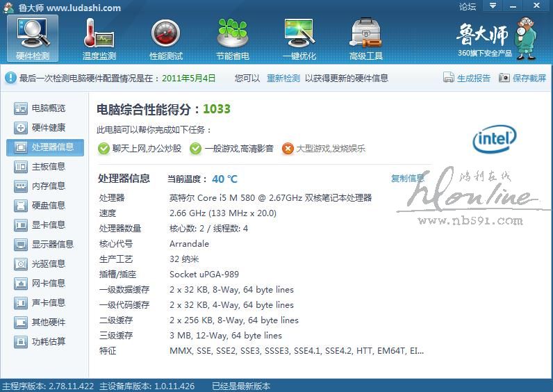Image resolution: width=553 pixels, height=392 pixels.
Task: Click the 主程序版本 2.78.11.422 status text
Action: click(48, 386)
